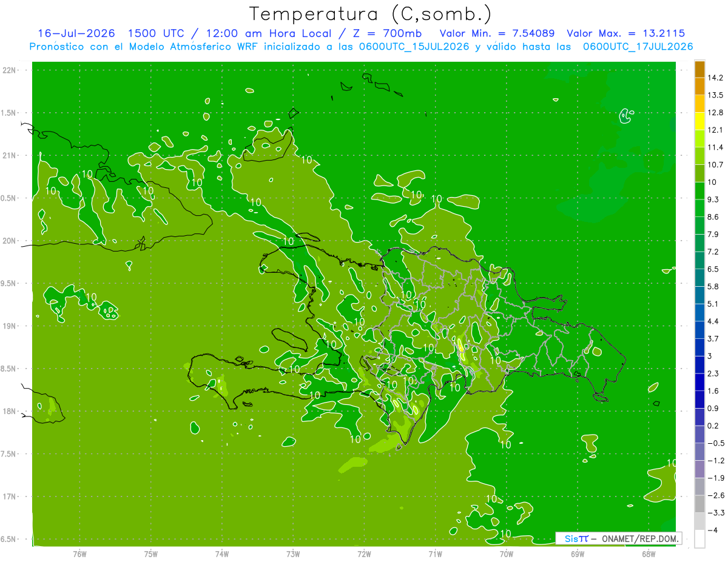Click the '14.2' color scale label
The image size is (728, 562).
click(716, 78)
